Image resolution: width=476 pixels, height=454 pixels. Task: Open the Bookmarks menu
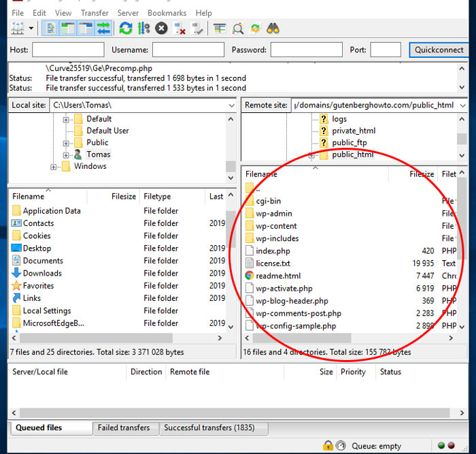[x=167, y=13]
